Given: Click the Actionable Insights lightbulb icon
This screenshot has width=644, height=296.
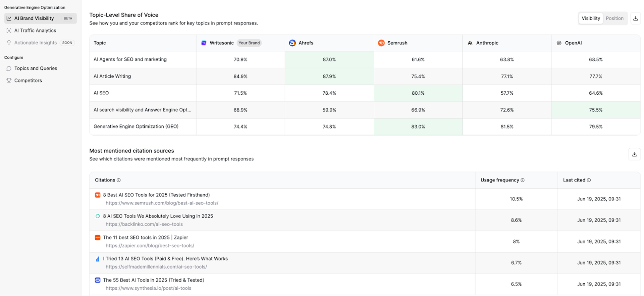Looking at the screenshot, I should (x=9, y=43).
